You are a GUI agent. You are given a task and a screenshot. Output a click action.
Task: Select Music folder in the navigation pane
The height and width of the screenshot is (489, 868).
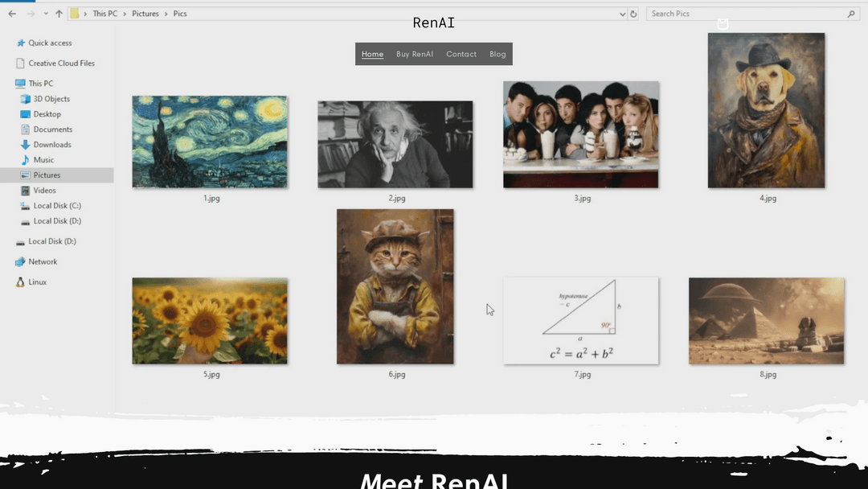(43, 160)
